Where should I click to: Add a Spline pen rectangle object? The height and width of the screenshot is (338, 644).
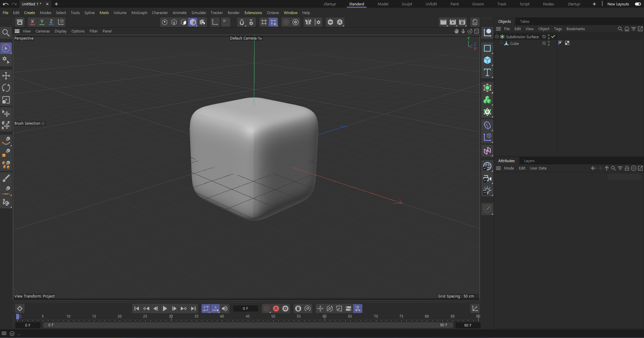point(487,48)
